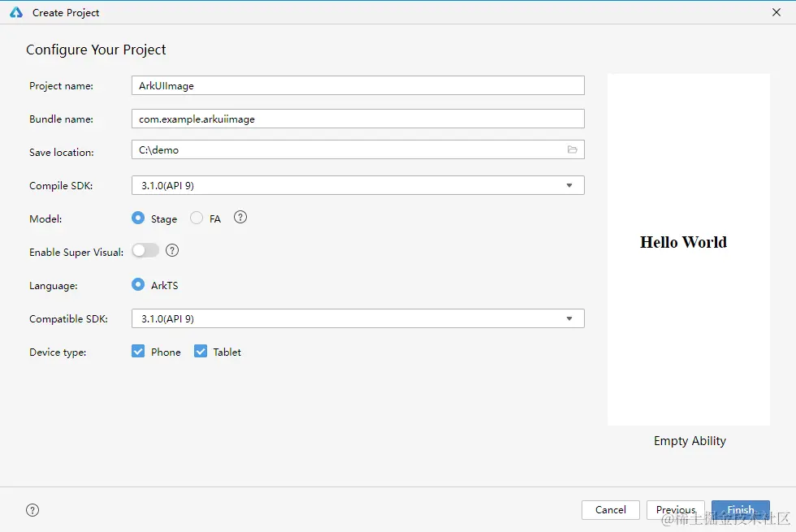Focus the Project name input field

point(358,85)
